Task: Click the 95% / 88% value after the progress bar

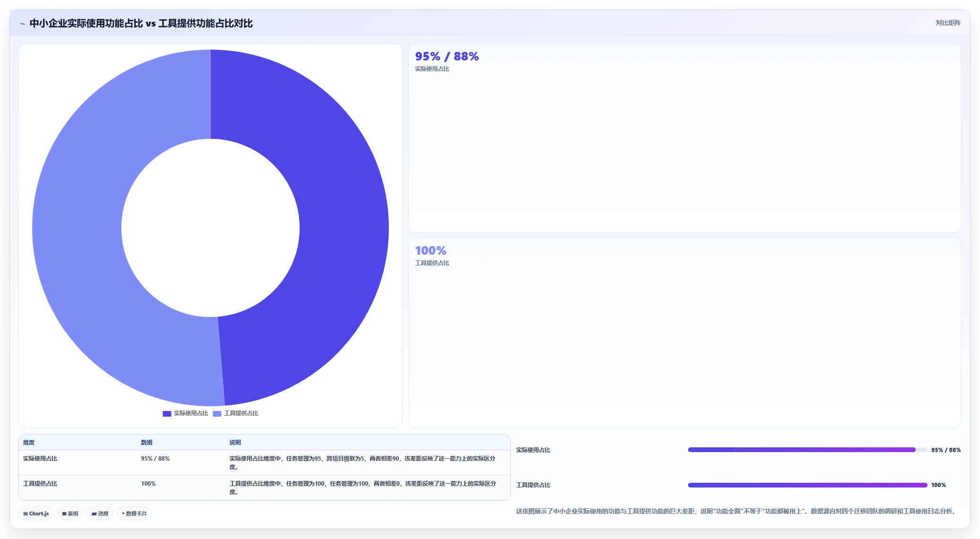Action: (946, 450)
